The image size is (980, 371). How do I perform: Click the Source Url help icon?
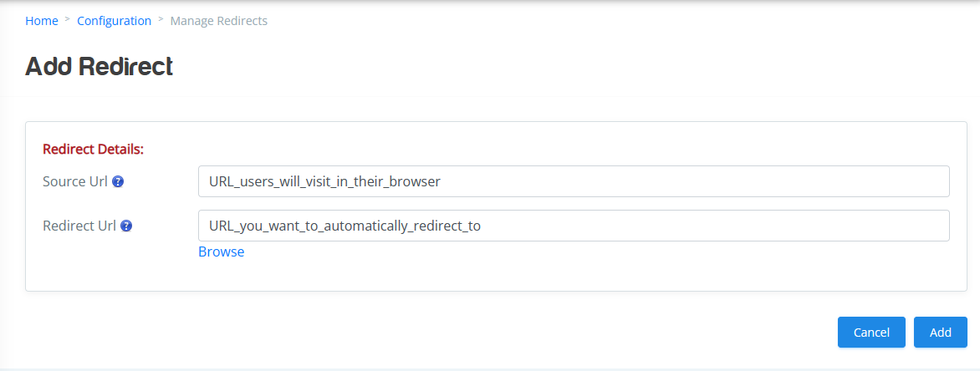click(118, 182)
